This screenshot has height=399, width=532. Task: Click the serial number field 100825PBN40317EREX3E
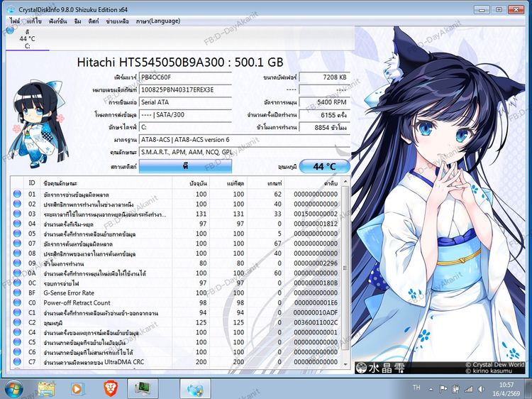coord(185,89)
